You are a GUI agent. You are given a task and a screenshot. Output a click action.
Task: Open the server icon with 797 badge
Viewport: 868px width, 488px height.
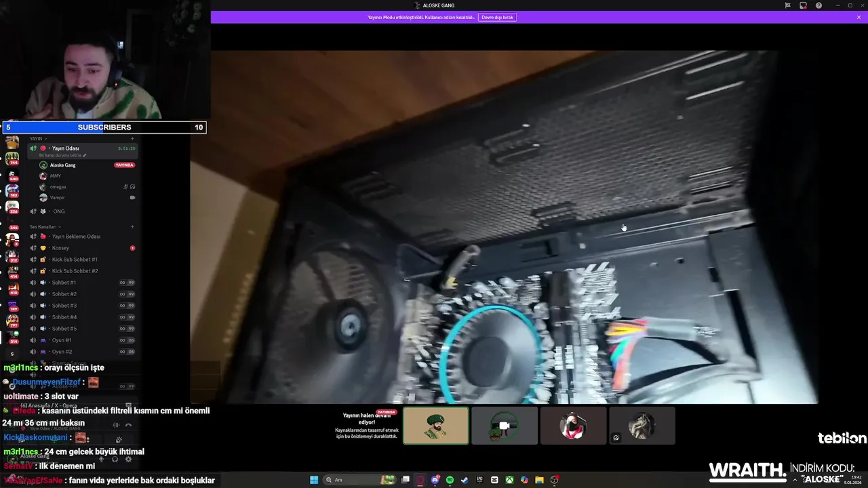(12, 321)
